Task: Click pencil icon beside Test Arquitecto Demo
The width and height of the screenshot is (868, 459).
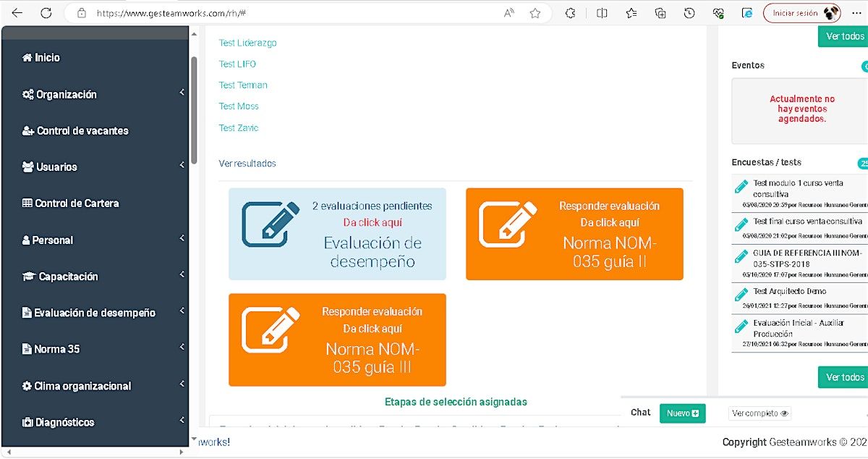Action: tap(741, 295)
